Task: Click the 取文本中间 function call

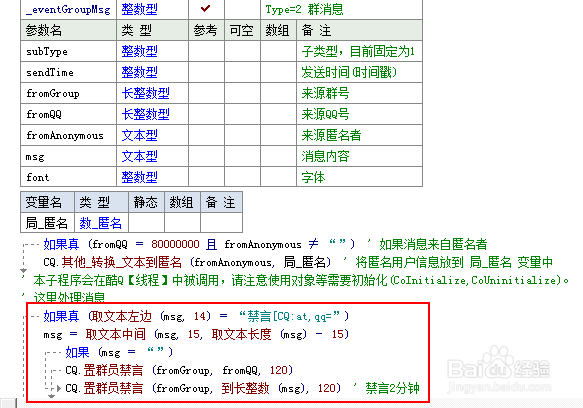Action: [x=116, y=334]
